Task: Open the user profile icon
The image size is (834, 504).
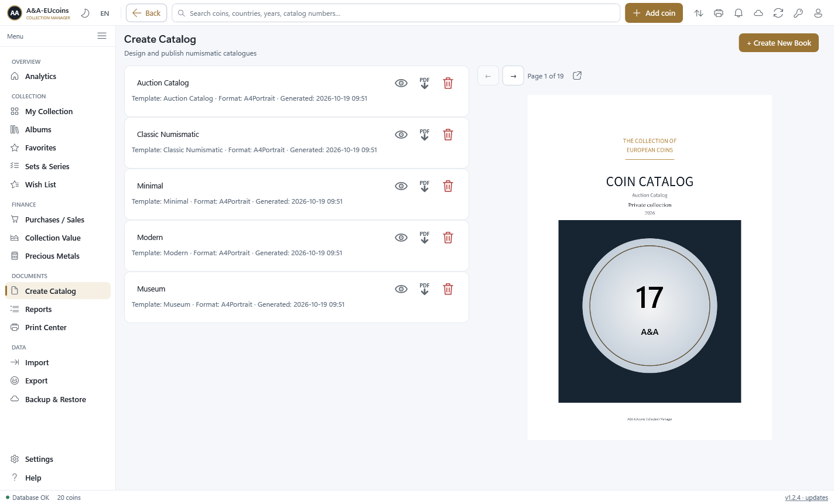Action: [x=818, y=13]
